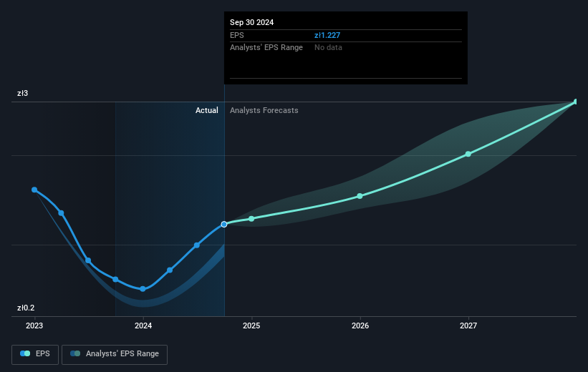Click the EPS color swatch in legend

[25, 353]
